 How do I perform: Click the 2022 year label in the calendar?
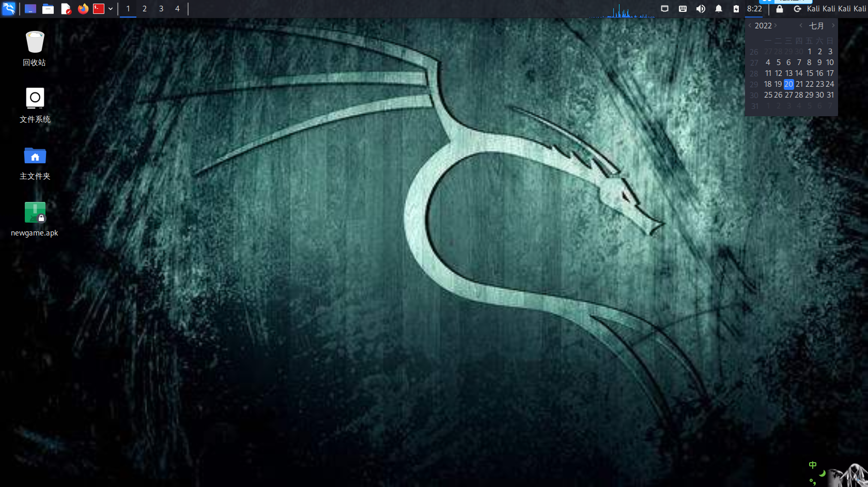(x=763, y=26)
